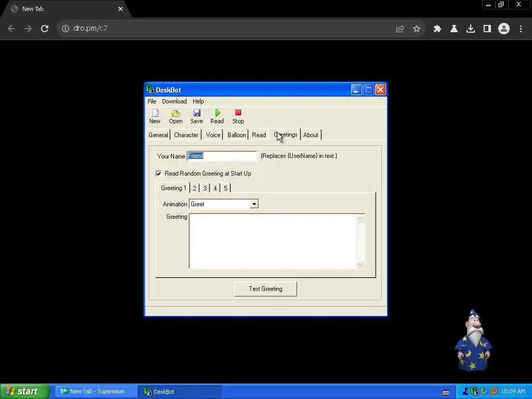Open the browser downloads icon
Viewport: 532px width, 399px height.
(x=471, y=29)
